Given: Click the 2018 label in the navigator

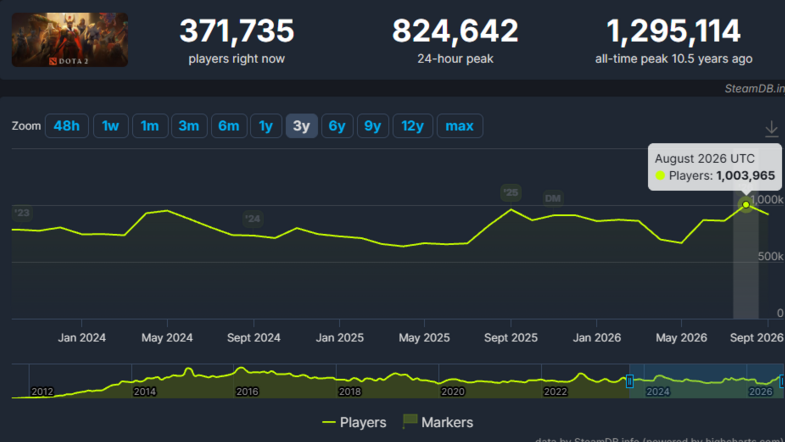Looking at the screenshot, I should pos(349,391).
